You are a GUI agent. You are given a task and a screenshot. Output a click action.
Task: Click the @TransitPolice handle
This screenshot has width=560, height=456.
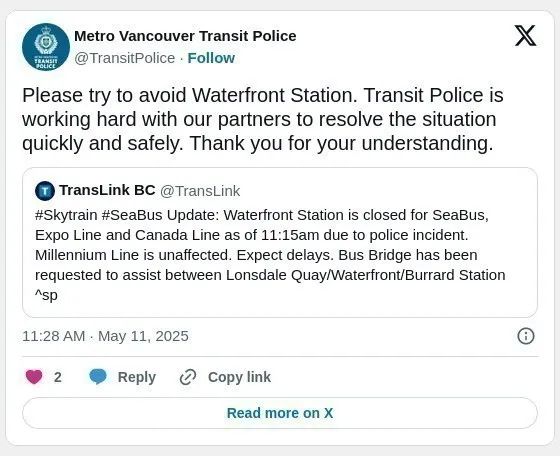[125, 58]
